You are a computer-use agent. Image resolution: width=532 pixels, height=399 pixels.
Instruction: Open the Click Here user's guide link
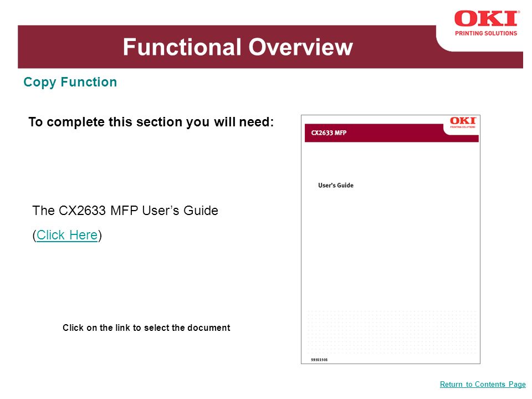click(x=67, y=235)
